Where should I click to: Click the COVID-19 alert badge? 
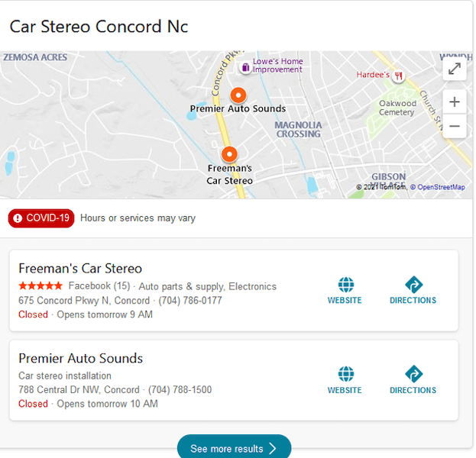(41, 218)
